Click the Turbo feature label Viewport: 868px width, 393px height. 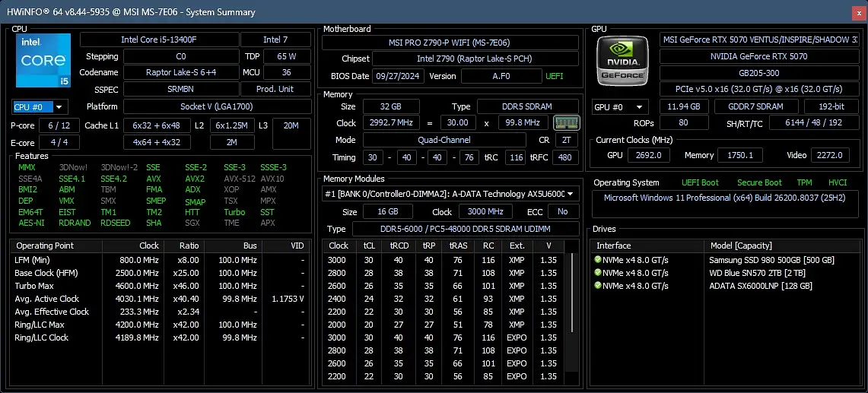coord(234,212)
